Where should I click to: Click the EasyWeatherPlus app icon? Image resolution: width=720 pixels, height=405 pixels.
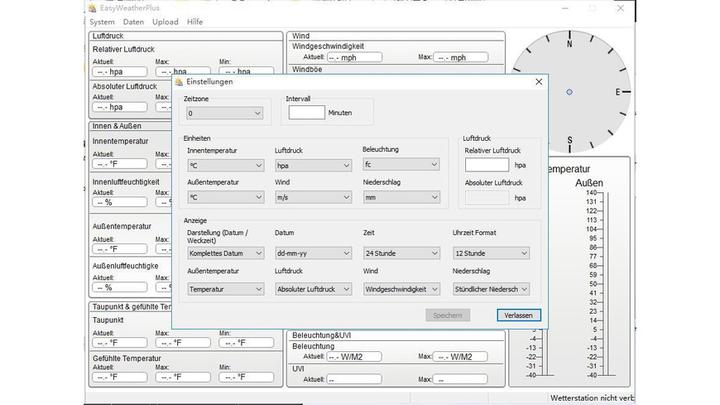[93, 8]
